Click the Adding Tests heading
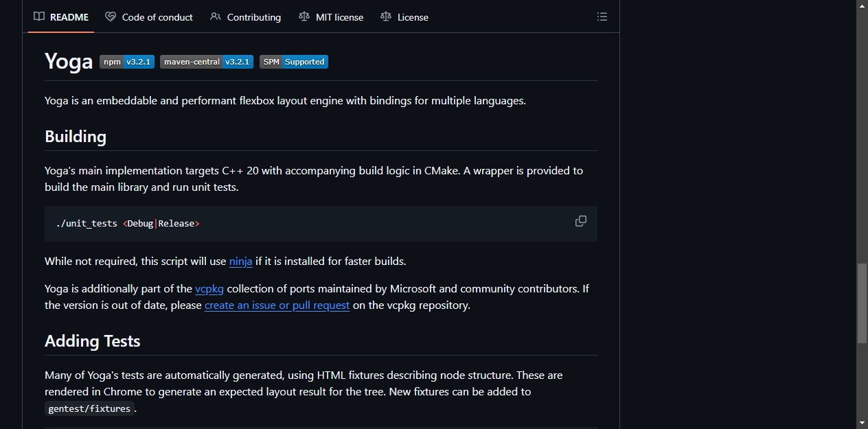The width and height of the screenshot is (868, 429). 93,340
